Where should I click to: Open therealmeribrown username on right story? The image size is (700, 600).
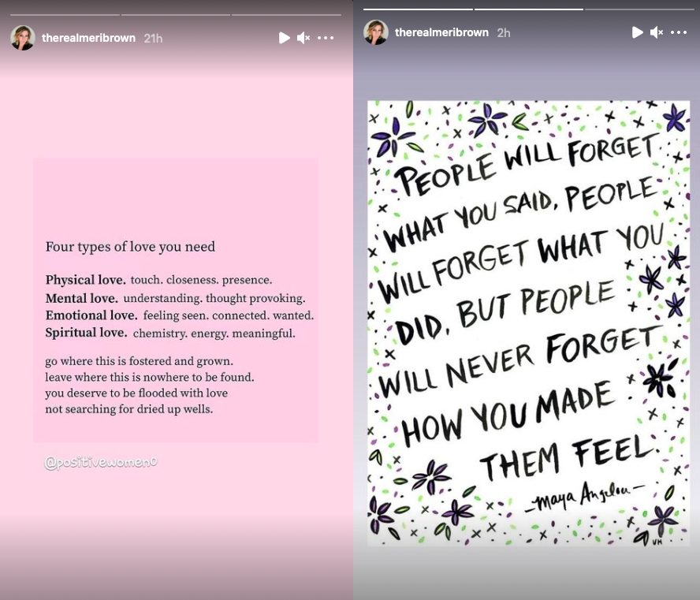[x=441, y=32]
